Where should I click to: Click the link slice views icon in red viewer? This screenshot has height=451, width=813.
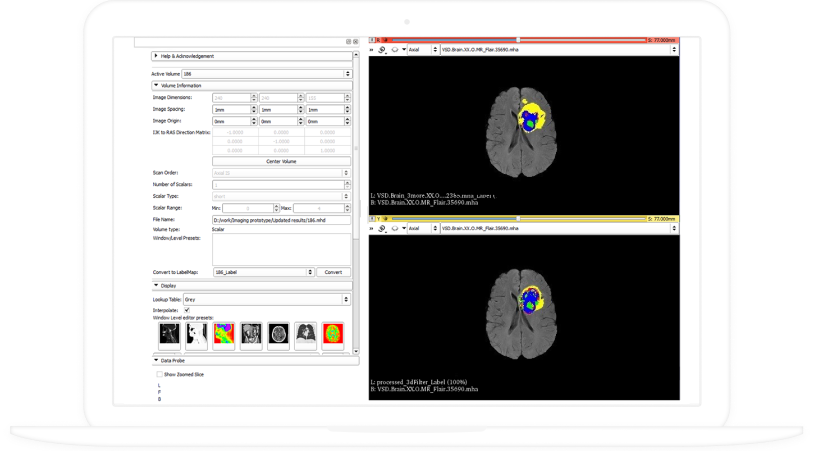[x=382, y=49]
